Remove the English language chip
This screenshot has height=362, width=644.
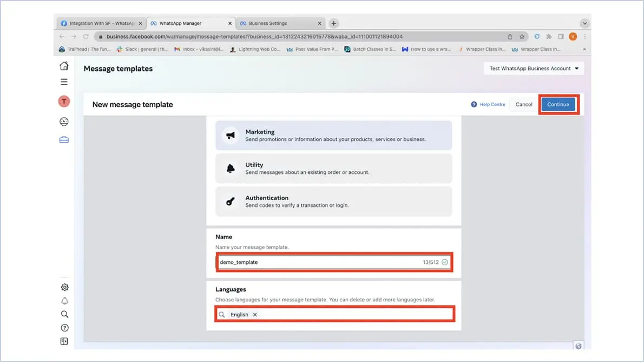(255, 315)
